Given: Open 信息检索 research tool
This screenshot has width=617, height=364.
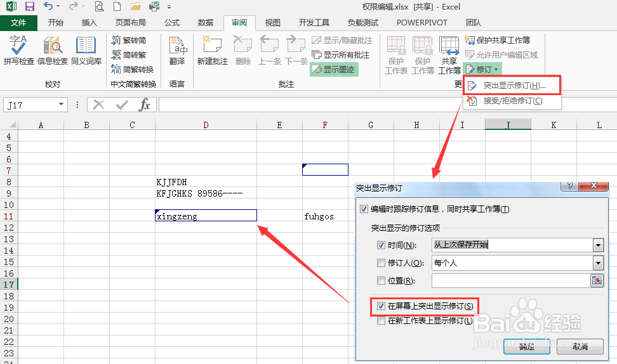Looking at the screenshot, I should (52, 50).
